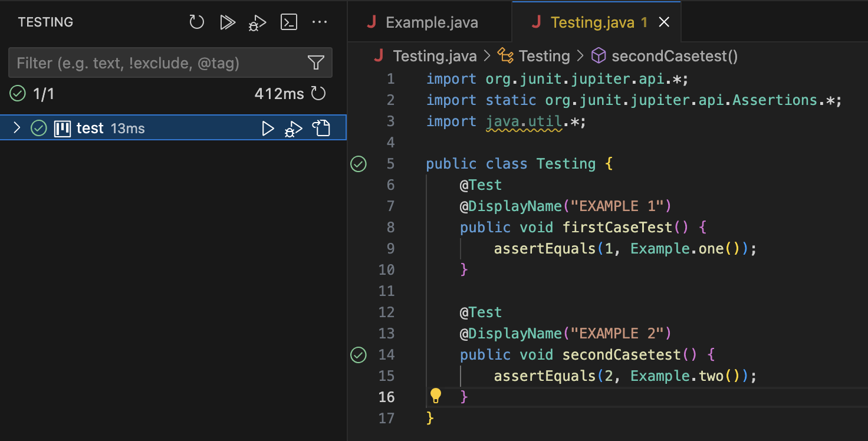This screenshot has width=868, height=441.
Task: Debug all tests from Testing toolbar
Action: [257, 22]
